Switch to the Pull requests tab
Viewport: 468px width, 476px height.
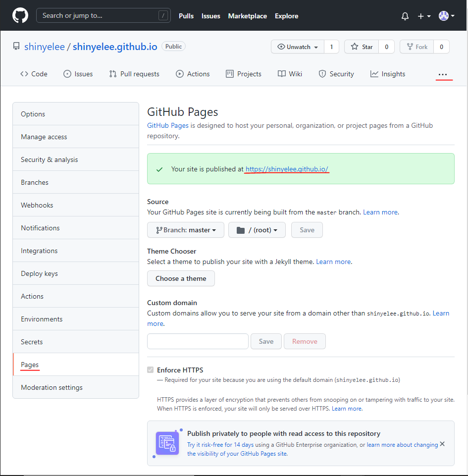pyautogui.click(x=134, y=74)
